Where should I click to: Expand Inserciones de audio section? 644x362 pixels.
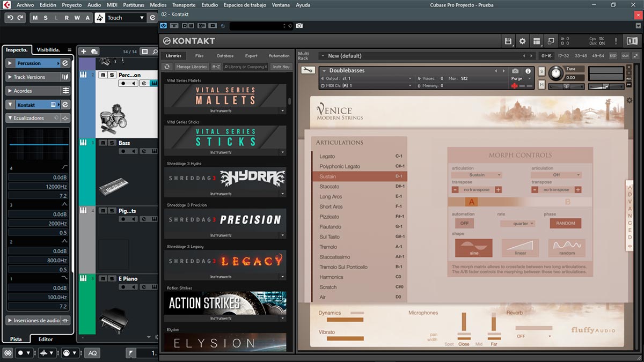click(10, 320)
